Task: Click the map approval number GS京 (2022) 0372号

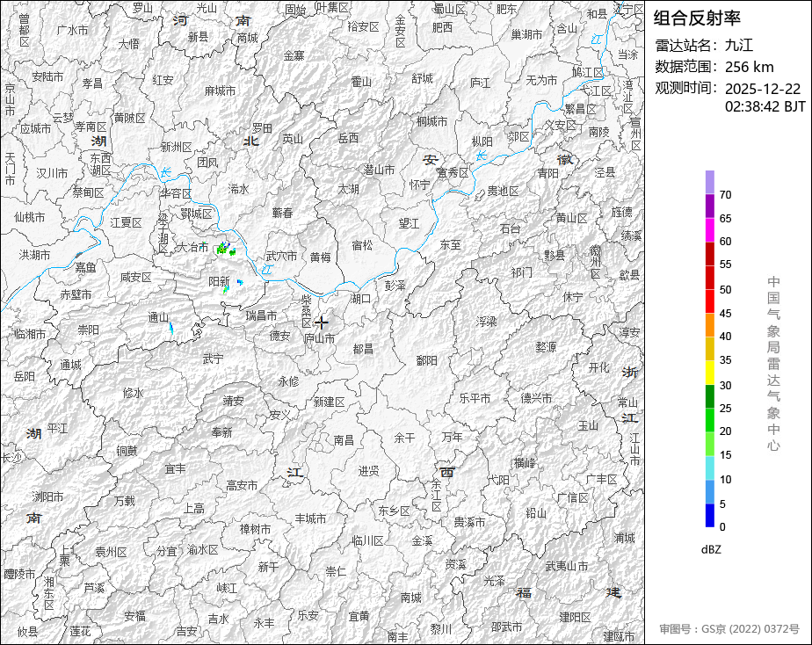Action: (750, 629)
